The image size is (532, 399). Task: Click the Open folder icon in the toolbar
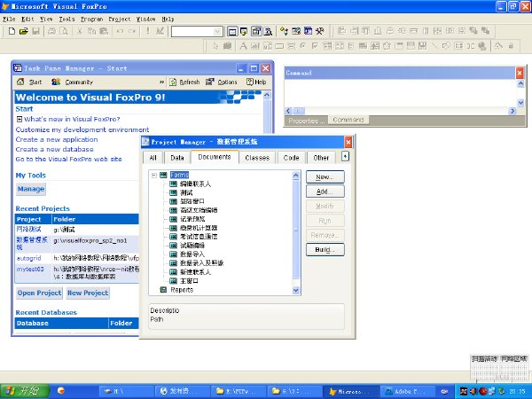[x=23, y=32]
